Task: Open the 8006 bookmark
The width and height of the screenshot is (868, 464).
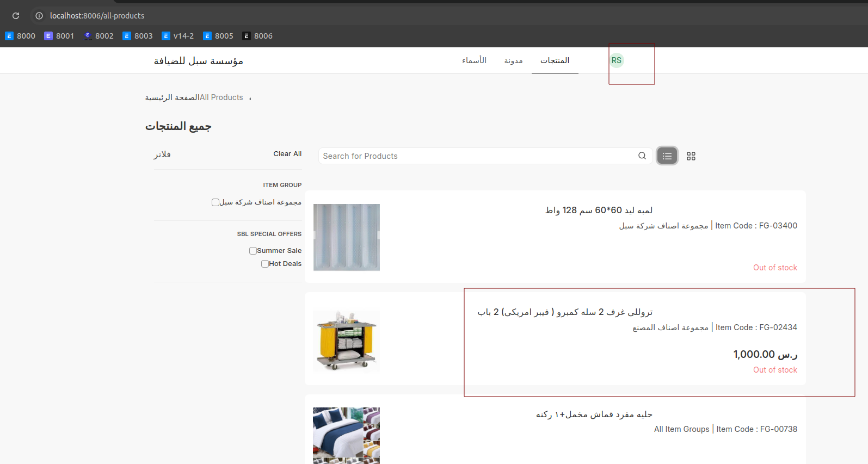Action: [258, 36]
